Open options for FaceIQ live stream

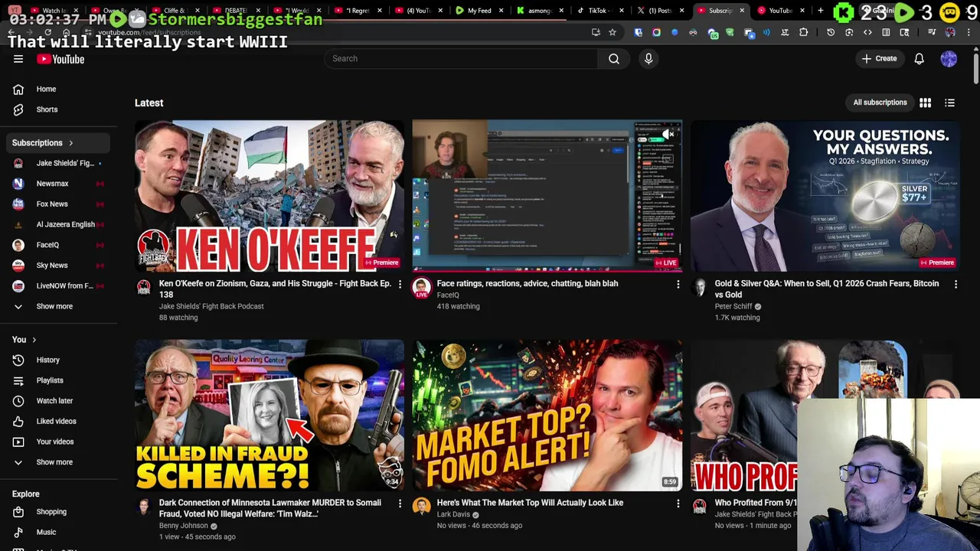(678, 284)
